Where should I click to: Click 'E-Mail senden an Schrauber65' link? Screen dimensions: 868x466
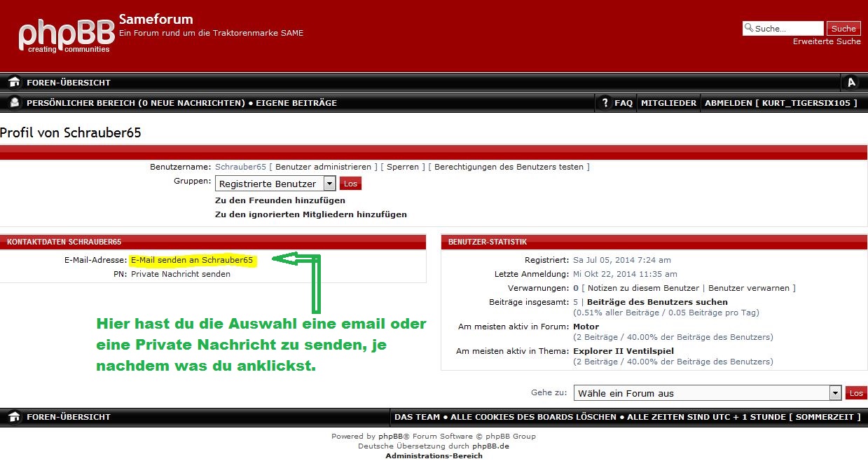(191, 260)
